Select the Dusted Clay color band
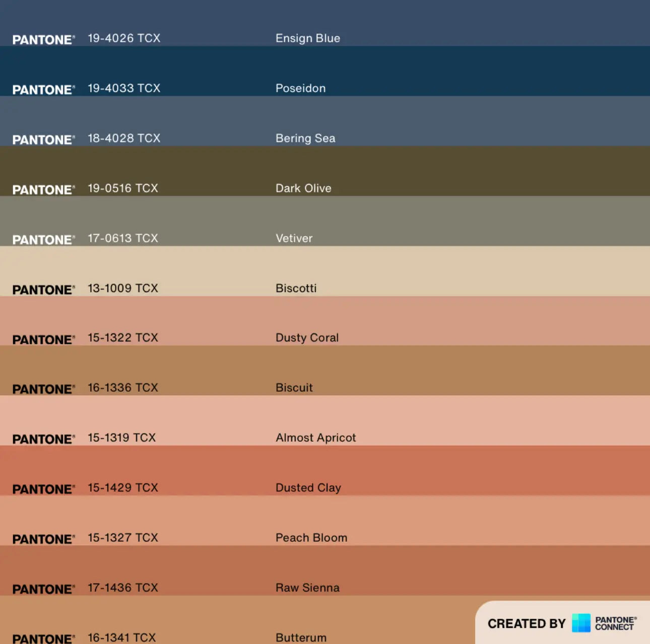 [453, 470]
